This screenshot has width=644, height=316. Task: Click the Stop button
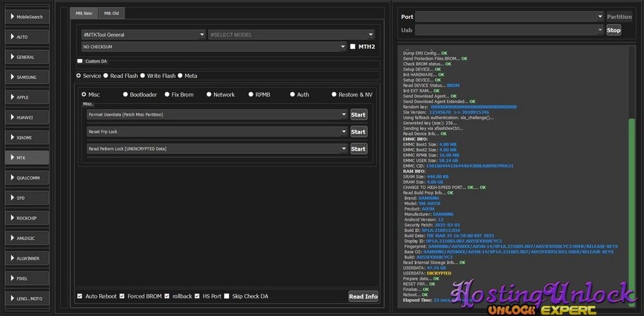pyautogui.click(x=614, y=30)
